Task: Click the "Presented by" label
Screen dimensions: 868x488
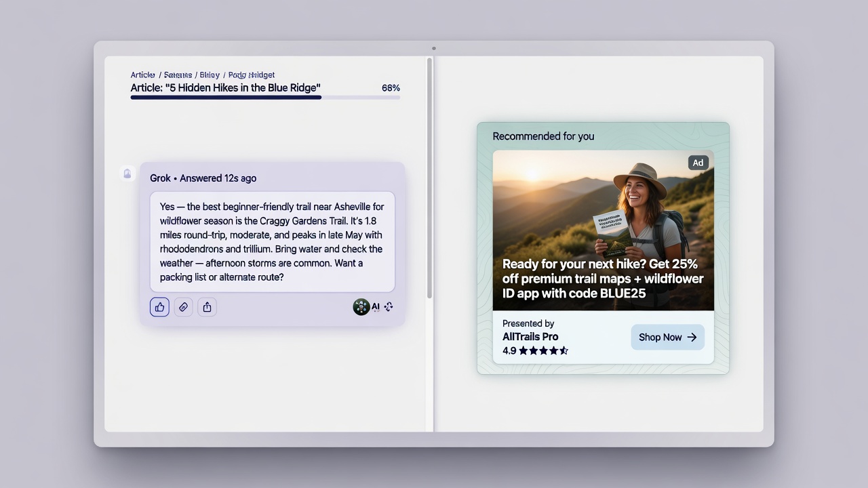Action: [528, 323]
